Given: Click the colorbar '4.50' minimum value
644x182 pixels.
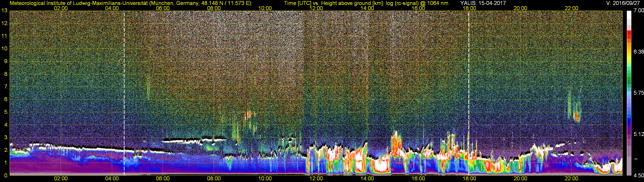Looking at the screenshot, I should (x=638, y=176).
